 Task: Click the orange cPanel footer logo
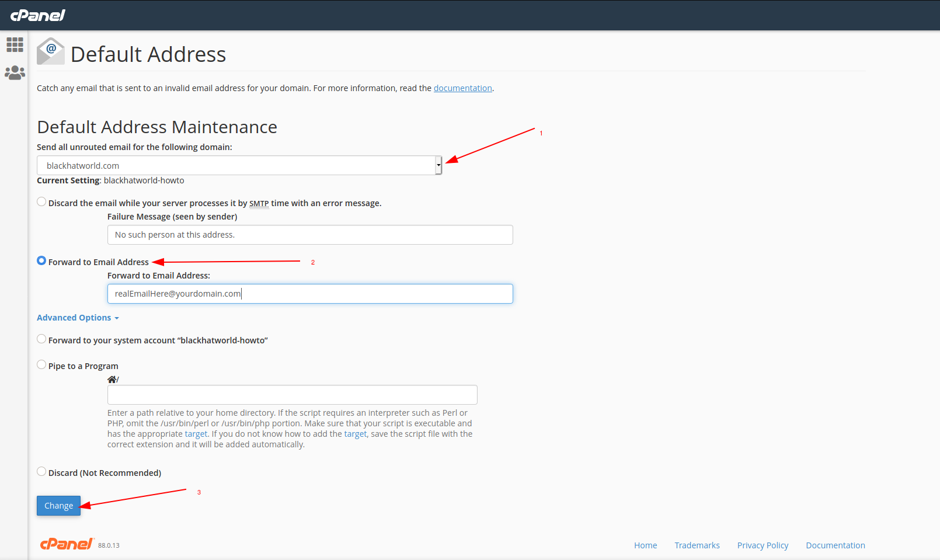(67, 544)
